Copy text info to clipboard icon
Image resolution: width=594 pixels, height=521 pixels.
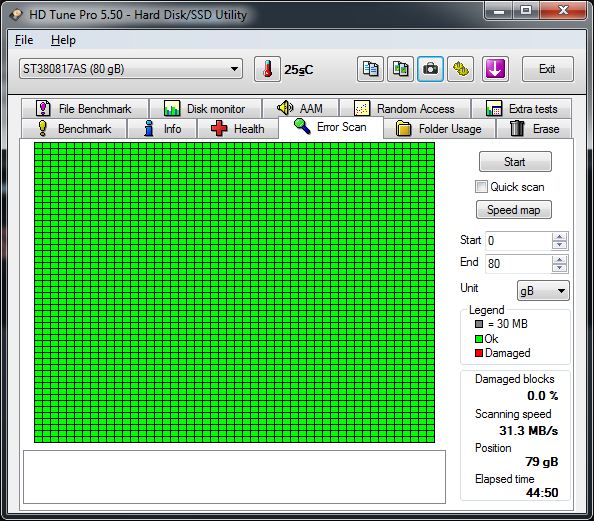[x=370, y=69]
